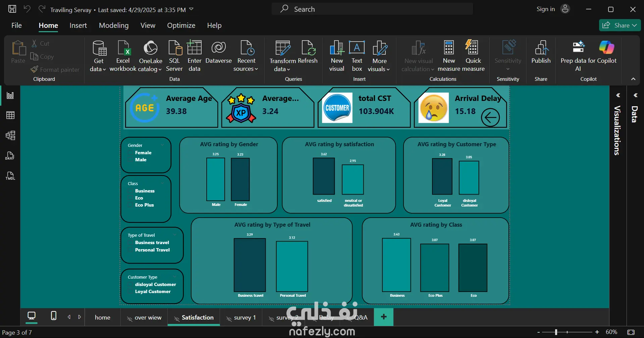This screenshot has width=644, height=338.
Task: Publish the report
Action: click(541, 52)
